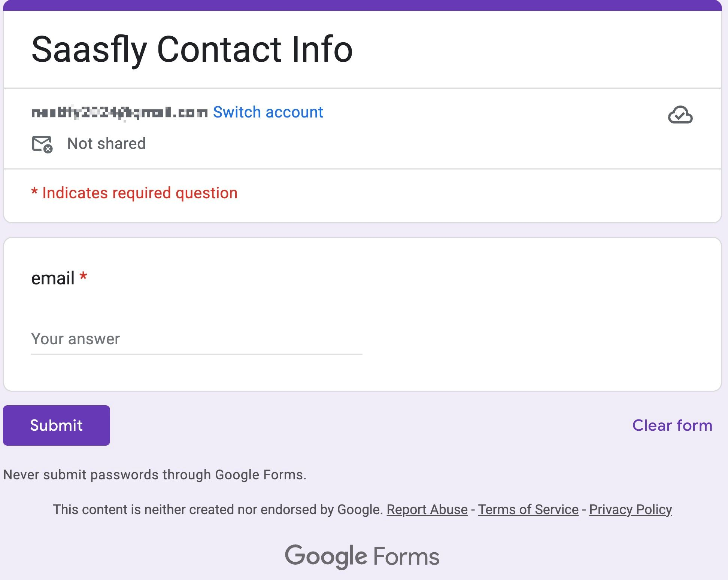
Task: Click the "Saasfly Contact Info" form title
Action: [x=192, y=49]
